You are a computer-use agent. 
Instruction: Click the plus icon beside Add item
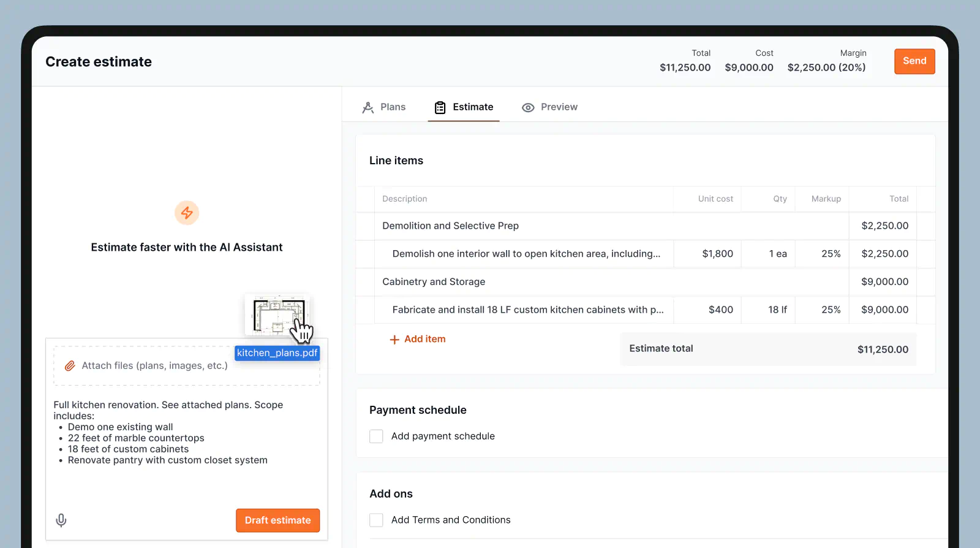click(x=394, y=340)
